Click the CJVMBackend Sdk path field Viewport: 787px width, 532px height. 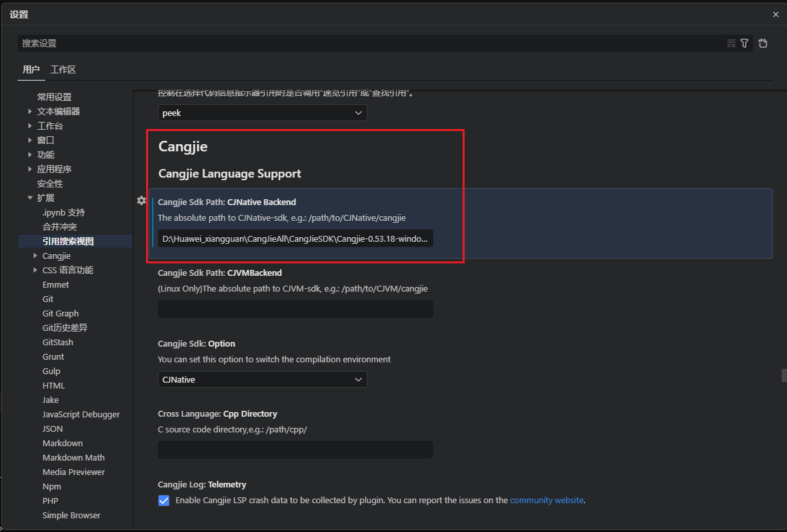(x=295, y=309)
